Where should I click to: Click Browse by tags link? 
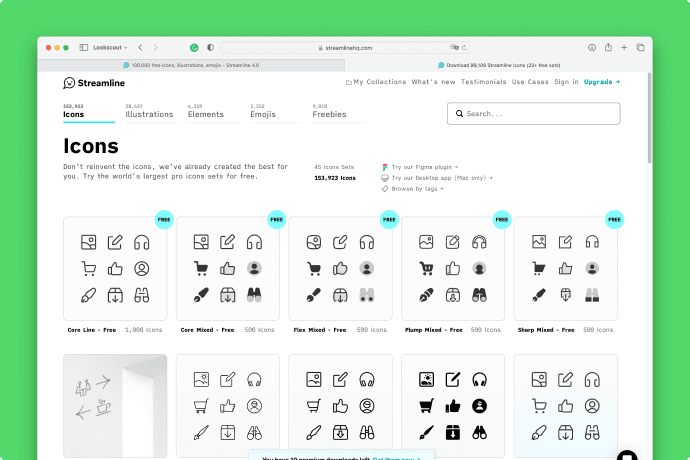coord(417,189)
